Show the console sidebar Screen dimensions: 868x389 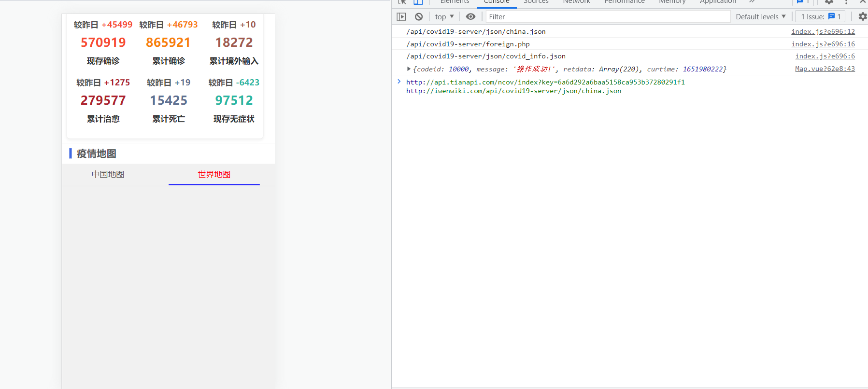coord(401,16)
